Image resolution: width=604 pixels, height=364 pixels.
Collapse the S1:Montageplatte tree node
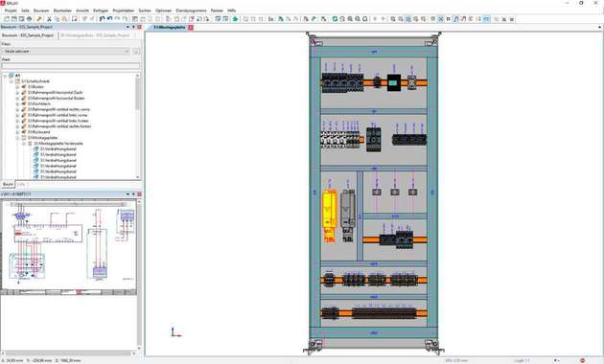[x=17, y=138]
